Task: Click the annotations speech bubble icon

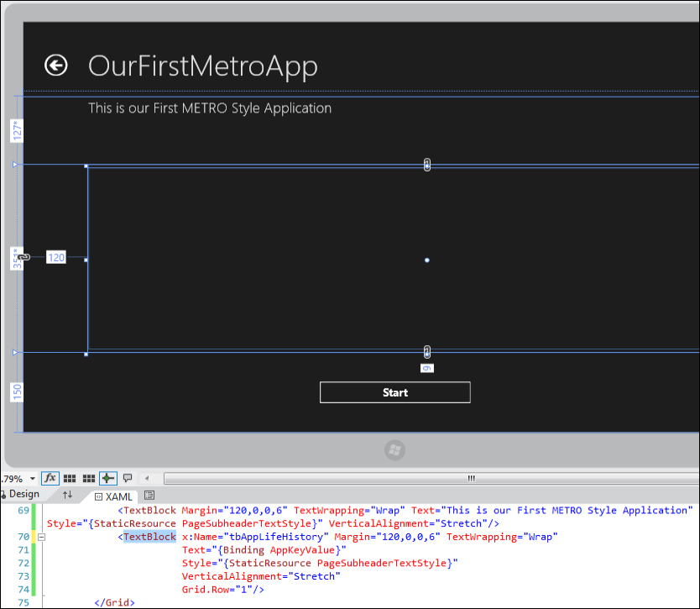Action: coord(128,478)
